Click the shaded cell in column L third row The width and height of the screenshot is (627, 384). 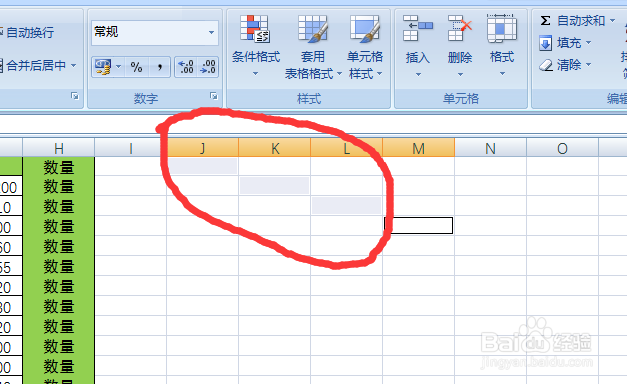coord(347,206)
